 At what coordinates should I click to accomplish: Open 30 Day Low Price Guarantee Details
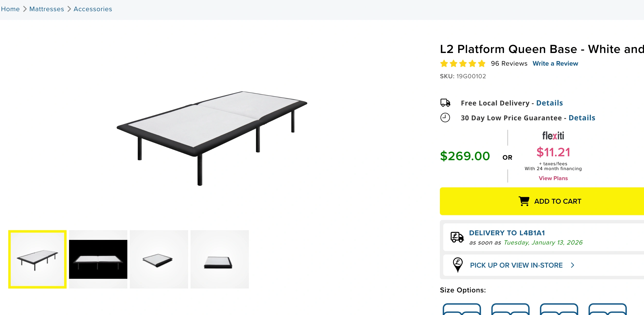[582, 118]
